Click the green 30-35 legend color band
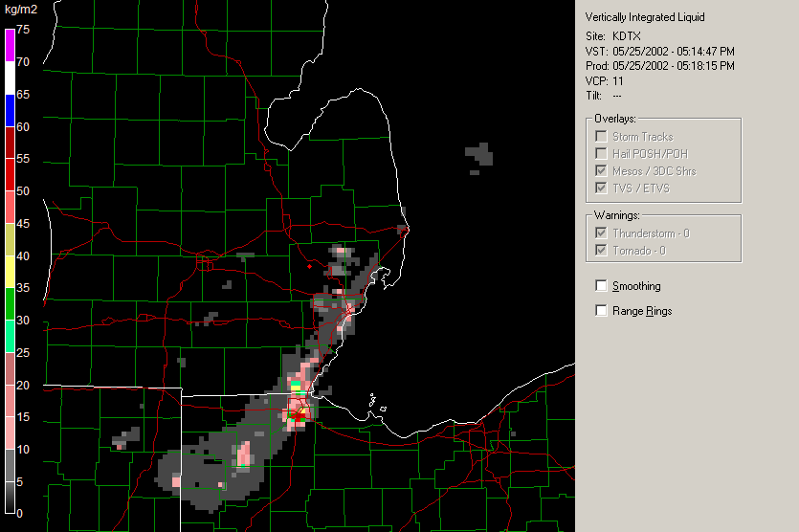Screen dimensions: 799x532 tap(11, 304)
